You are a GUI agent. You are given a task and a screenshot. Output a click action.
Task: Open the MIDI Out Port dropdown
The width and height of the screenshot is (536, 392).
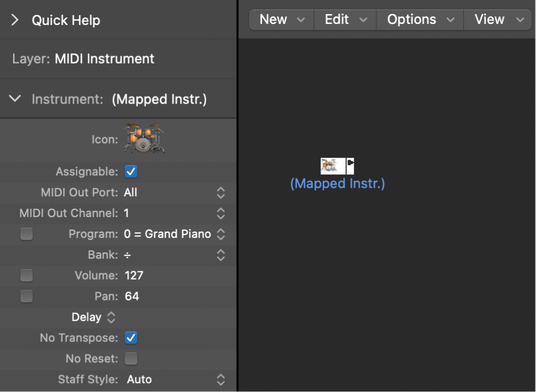point(220,192)
